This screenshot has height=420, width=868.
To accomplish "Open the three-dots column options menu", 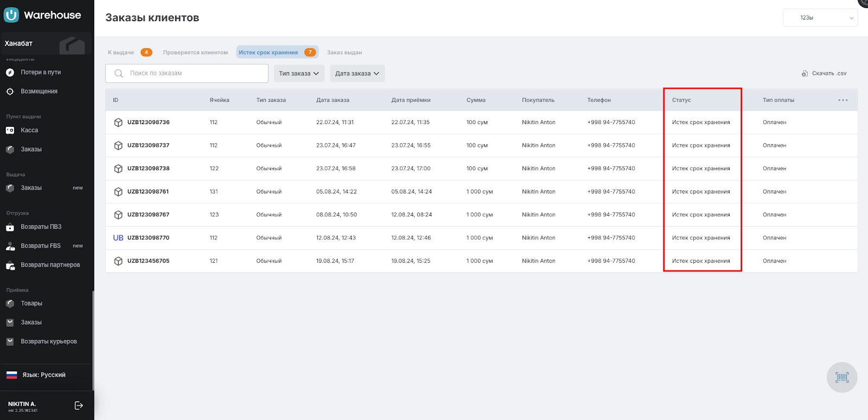I will tap(843, 100).
